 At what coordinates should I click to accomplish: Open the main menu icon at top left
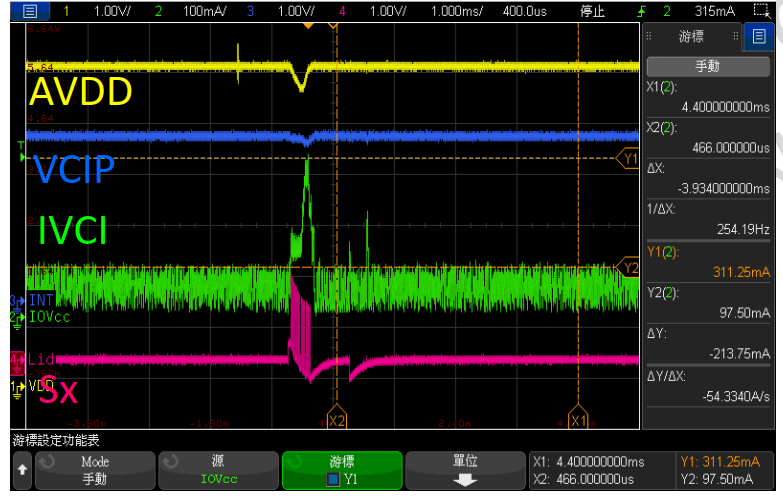click(29, 10)
